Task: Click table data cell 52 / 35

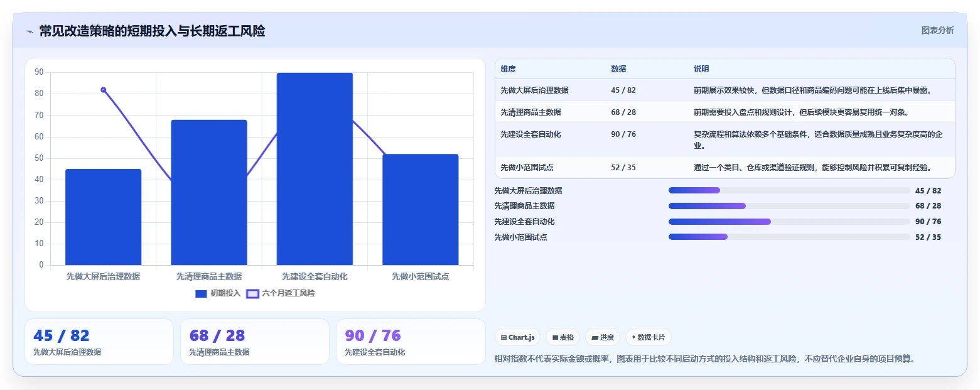Action: coord(623,168)
